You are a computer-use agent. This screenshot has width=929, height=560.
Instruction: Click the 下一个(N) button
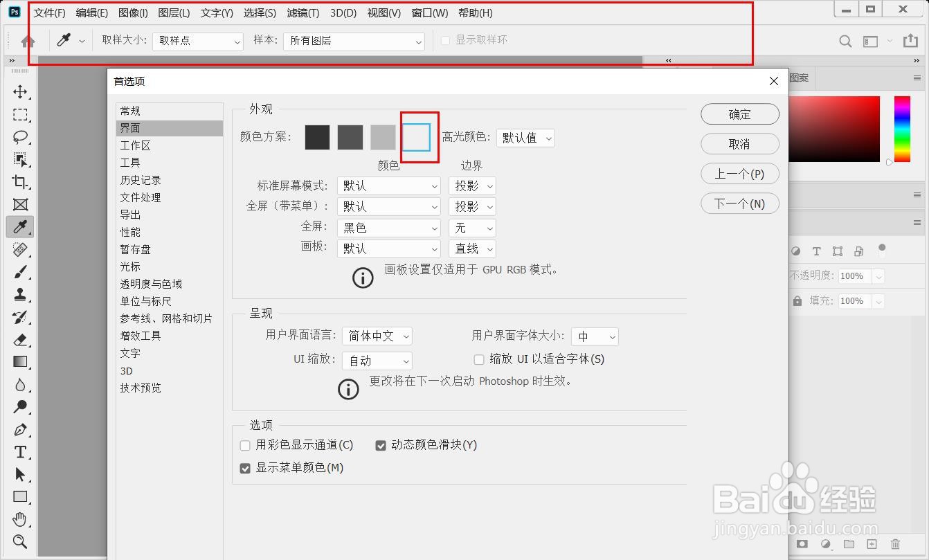(x=740, y=204)
